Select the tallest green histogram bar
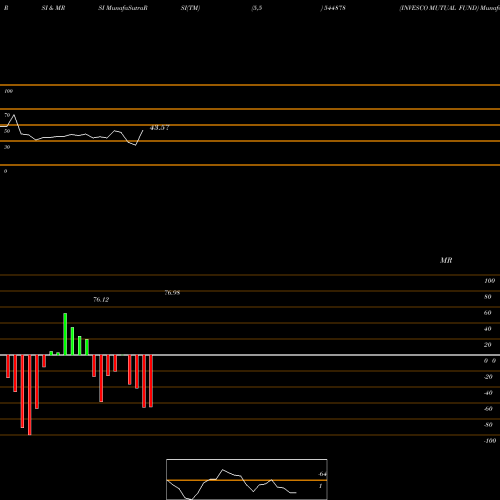Viewport: 500px width, 500px height. click(65, 334)
